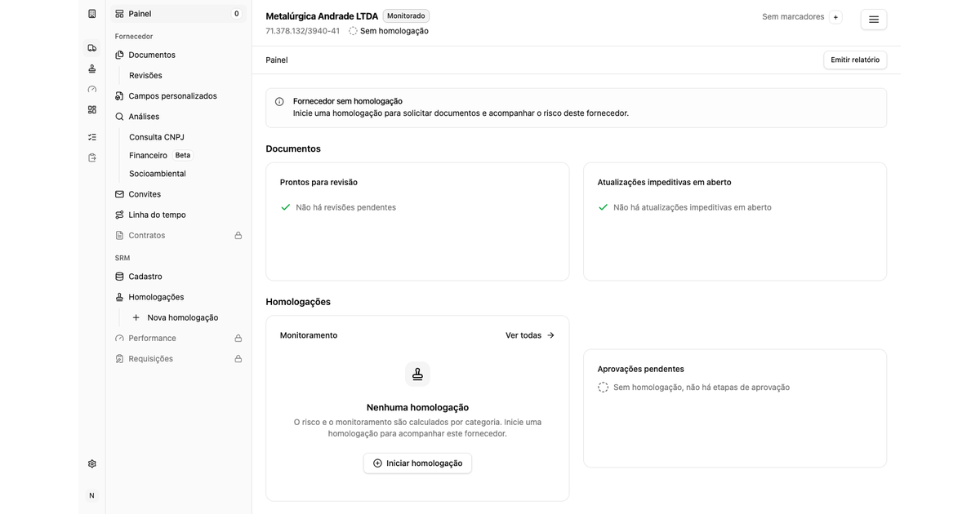The width and height of the screenshot is (980, 514).
Task: Click the plus button next to Sem marcadores
Action: [835, 17]
